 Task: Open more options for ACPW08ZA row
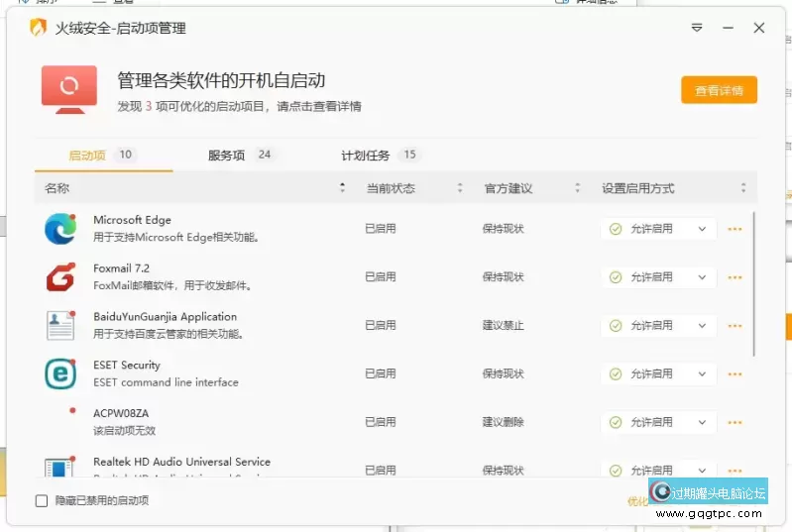pyautogui.click(x=735, y=422)
